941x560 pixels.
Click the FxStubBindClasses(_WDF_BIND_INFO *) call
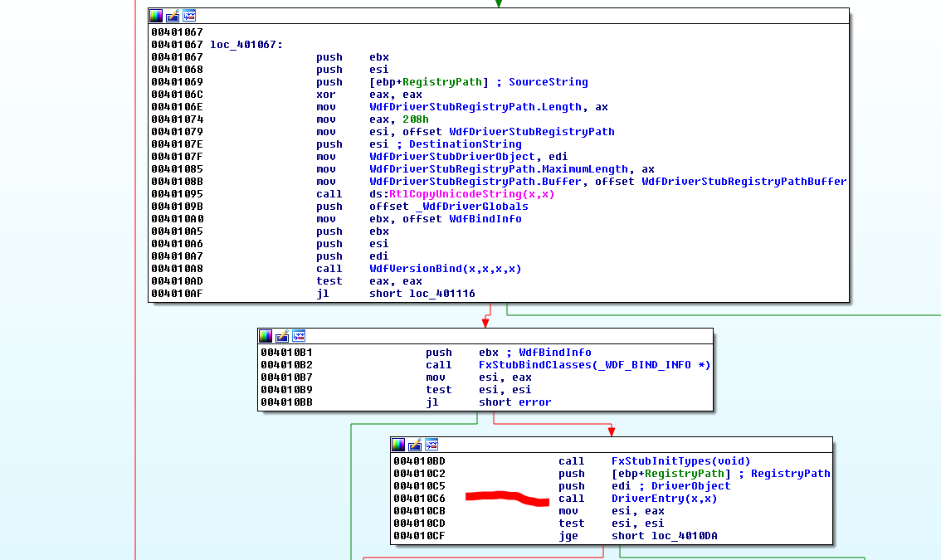(x=594, y=365)
